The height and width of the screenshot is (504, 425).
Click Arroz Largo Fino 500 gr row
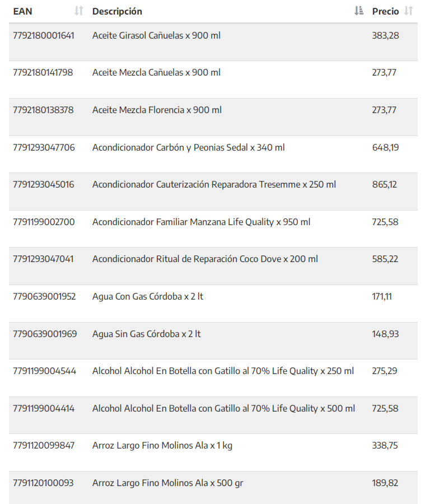[167, 483]
